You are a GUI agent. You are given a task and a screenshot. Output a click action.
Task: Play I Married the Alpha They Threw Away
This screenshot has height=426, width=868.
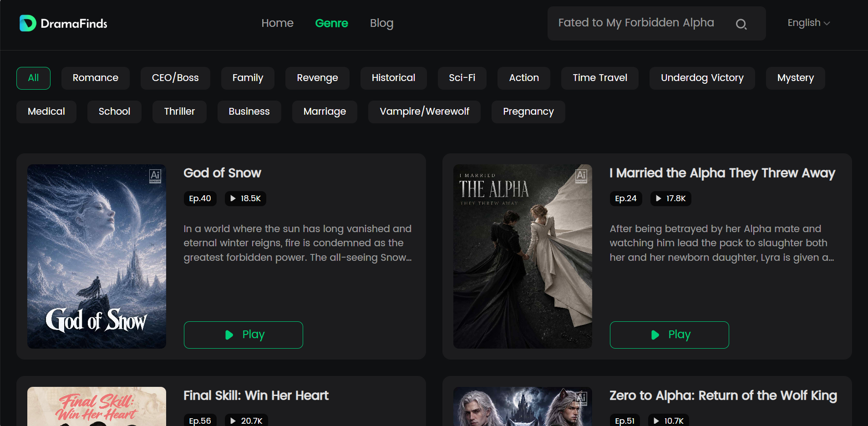point(669,335)
